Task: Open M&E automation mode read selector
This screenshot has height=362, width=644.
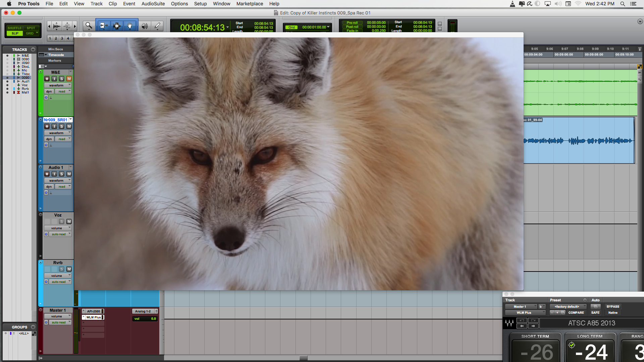Action: [x=63, y=92]
